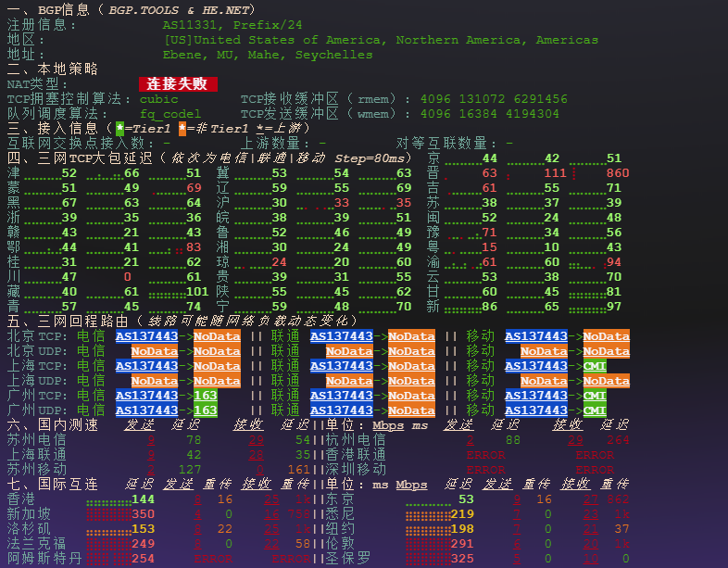Click the 五、三网回程路由 section heading

pos(69,322)
